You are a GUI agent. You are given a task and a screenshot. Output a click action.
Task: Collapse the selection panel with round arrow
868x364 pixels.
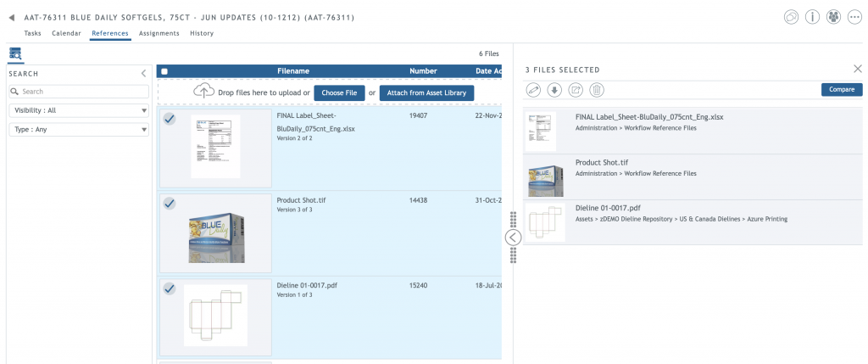(x=513, y=238)
